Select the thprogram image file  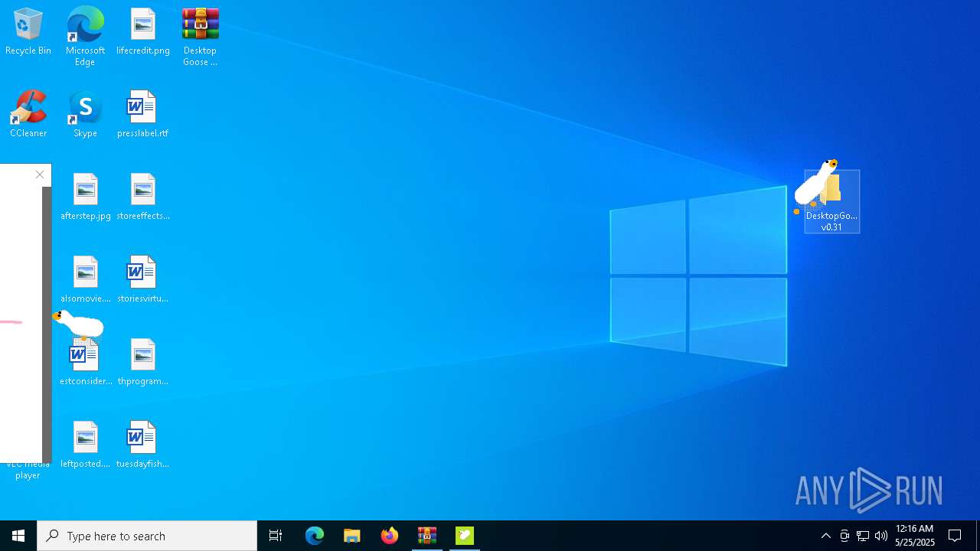point(143,362)
